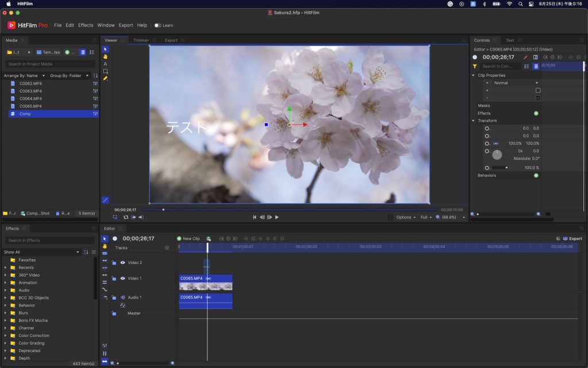Select the yellow Freehand mask pen tool
This screenshot has width=588, height=368.
105,78
